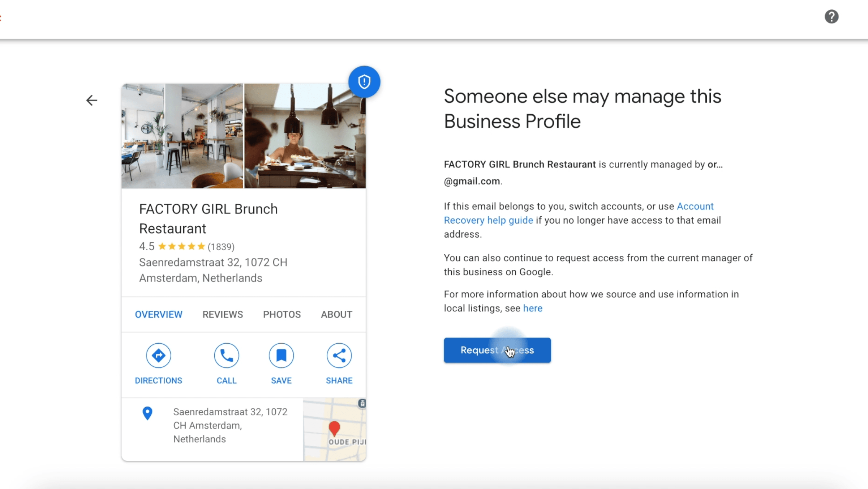Click the Call phone icon
Image resolution: width=868 pixels, height=489 pixels.
(x=226, y=356)
